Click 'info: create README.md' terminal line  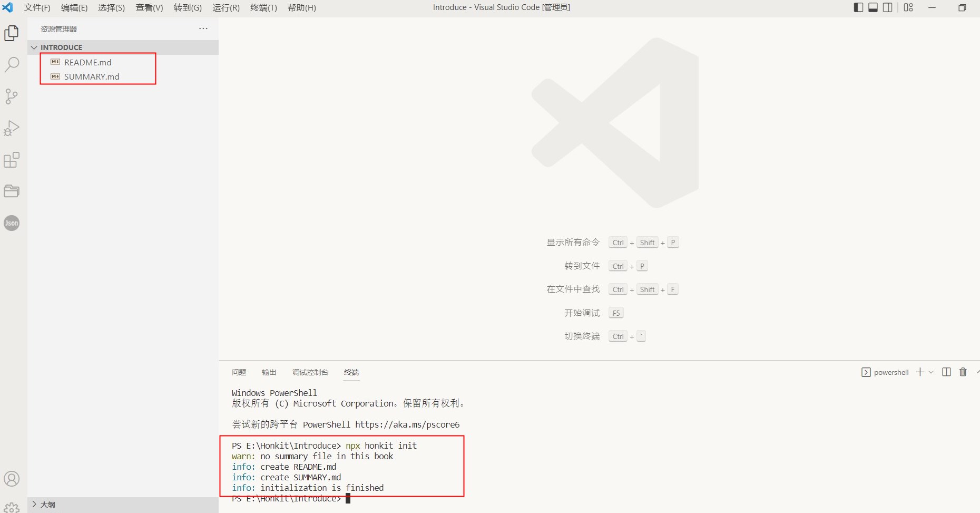pos(284,467)
